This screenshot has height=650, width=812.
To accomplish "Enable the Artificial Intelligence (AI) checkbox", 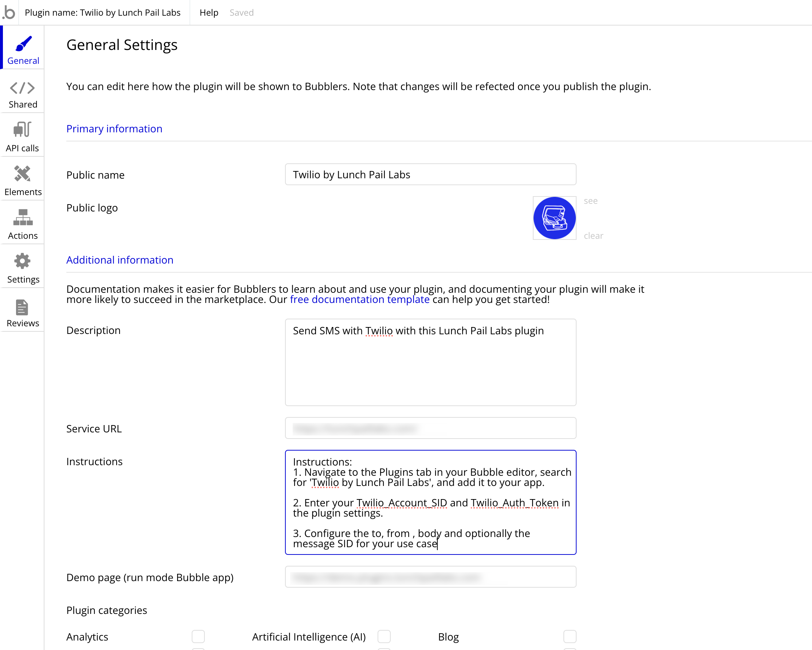I will coord(384,637).
